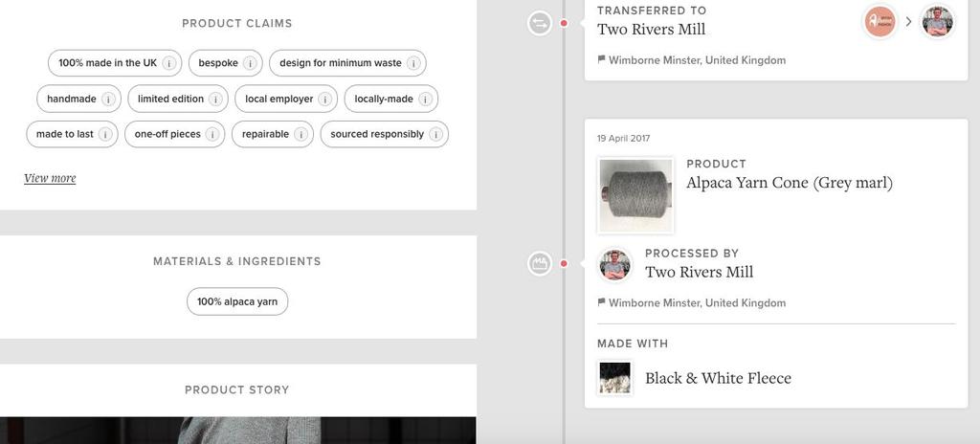Screen dimensions: 980x444
Task: Select the 'local employer' claim pill
Action: 286,99
